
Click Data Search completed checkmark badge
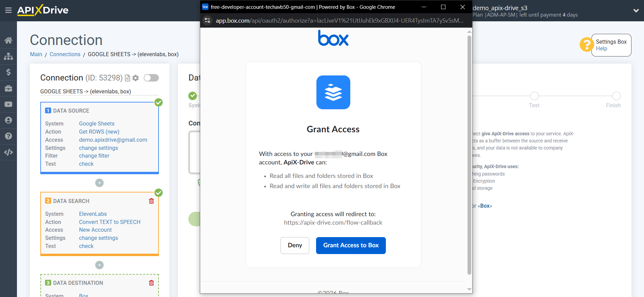[x=159, y=193]
